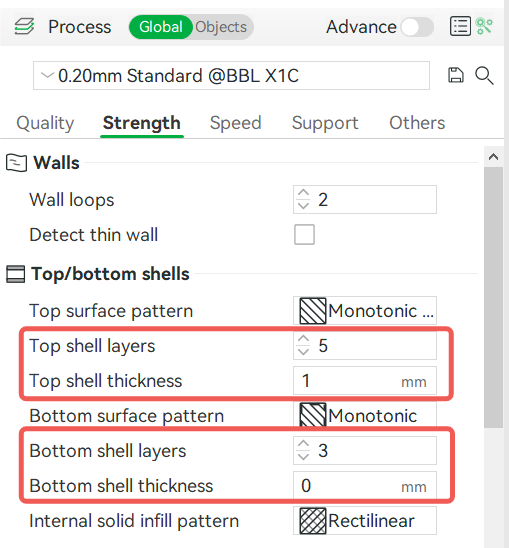The width and height of the screenshot is (509, 548).
Task: Click the Process layers icon
Action: click(24, 27)
